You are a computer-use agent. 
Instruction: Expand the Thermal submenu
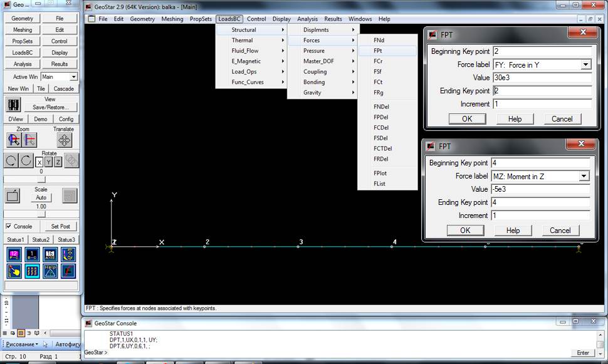[251, 40]
